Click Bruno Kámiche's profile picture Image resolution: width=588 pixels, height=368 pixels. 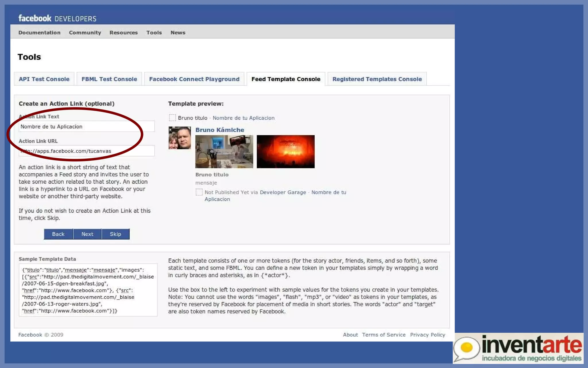pos(180,138)
